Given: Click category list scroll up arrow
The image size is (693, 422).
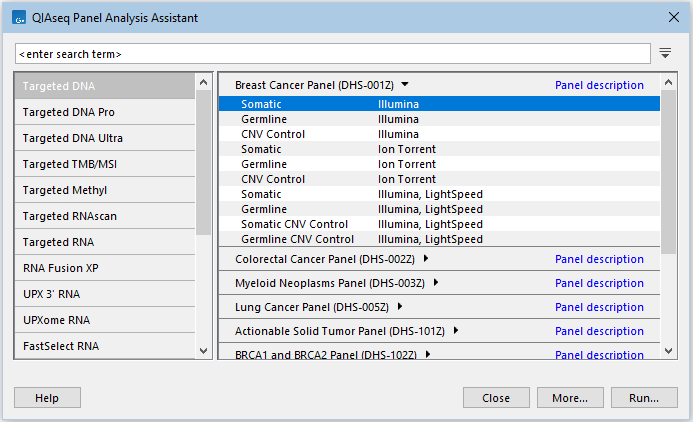Looking at the screenshot, I should click(203, 82).
